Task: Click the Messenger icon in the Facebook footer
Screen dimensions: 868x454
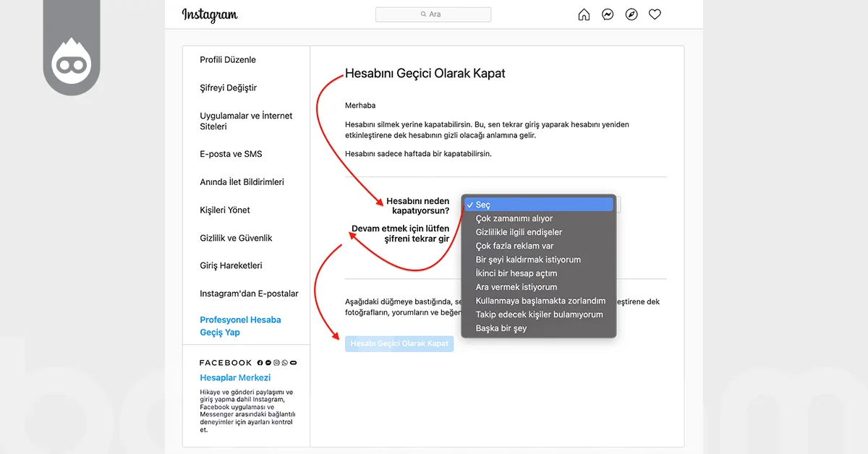Action: point(268,362)
